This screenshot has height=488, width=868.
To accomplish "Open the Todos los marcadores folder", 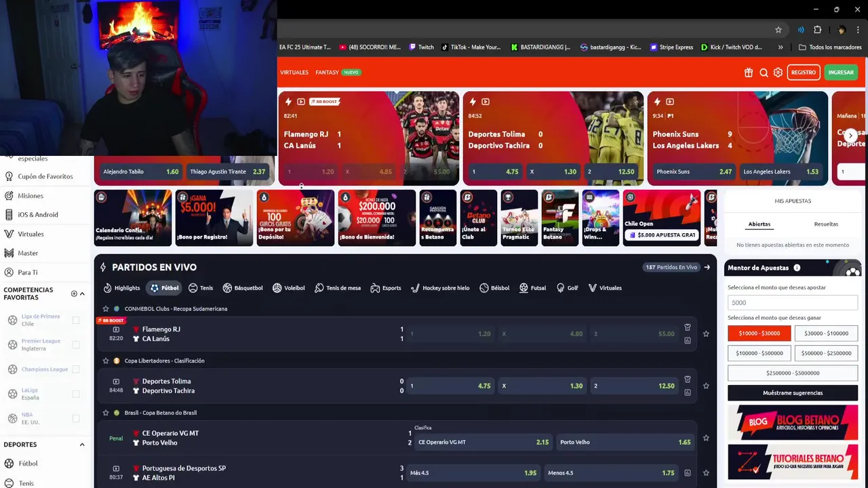I will click(830, 47).
